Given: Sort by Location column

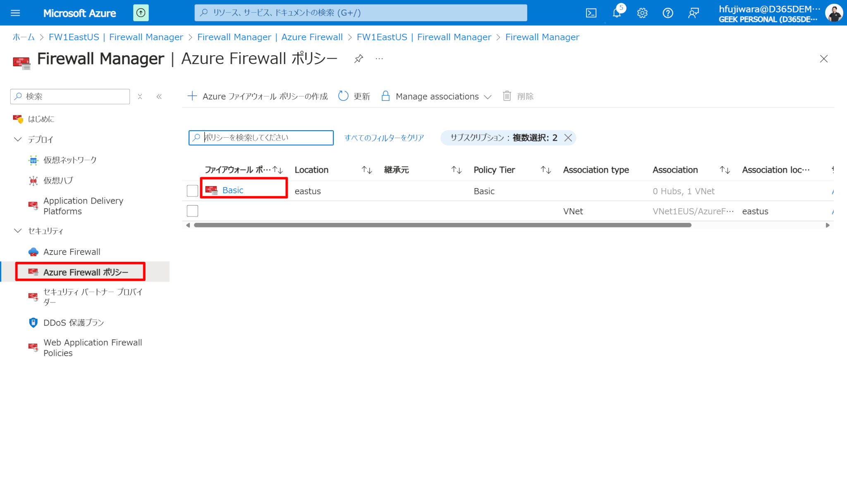Looking at the screenshot, I should (333, 170).
